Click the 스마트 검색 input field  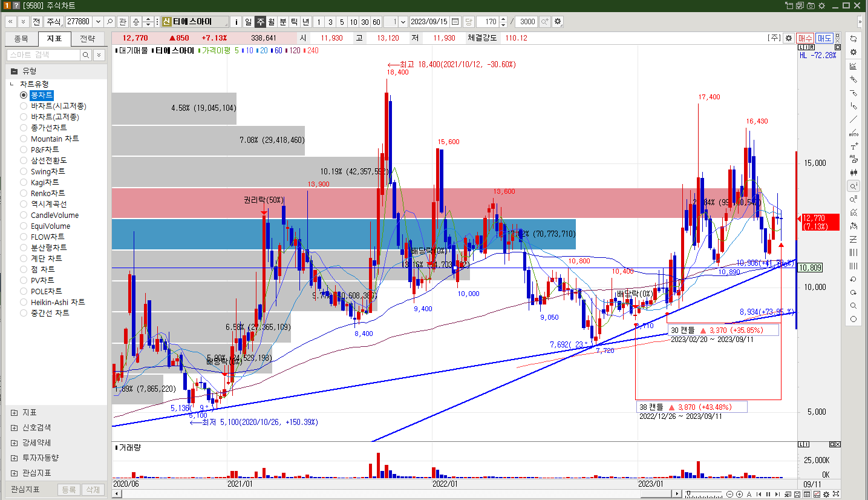tap(44, 54)
